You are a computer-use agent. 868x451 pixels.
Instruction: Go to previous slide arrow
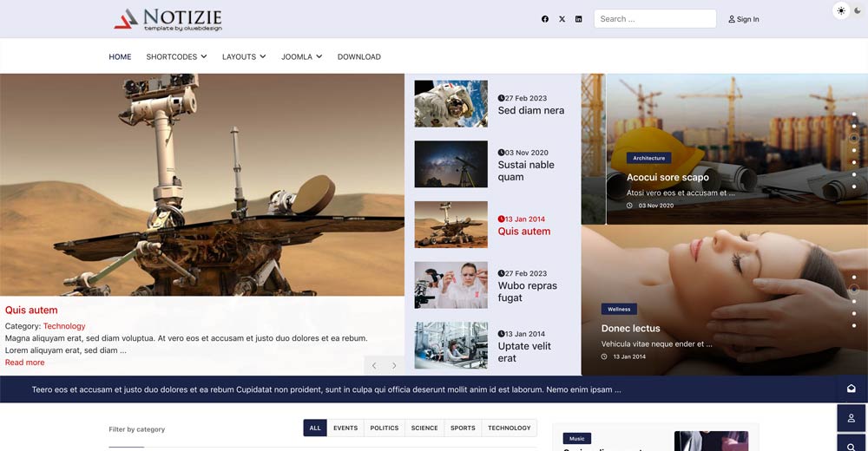(374, 365)
